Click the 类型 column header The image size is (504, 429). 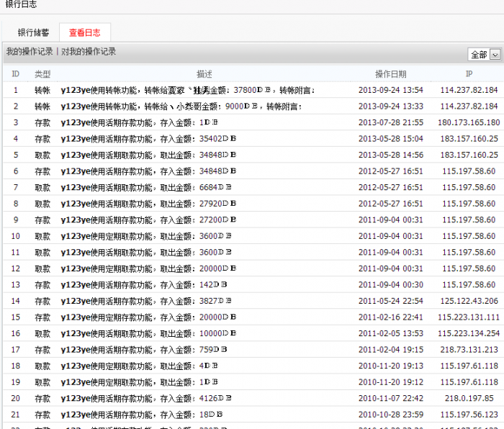point(42,74)
